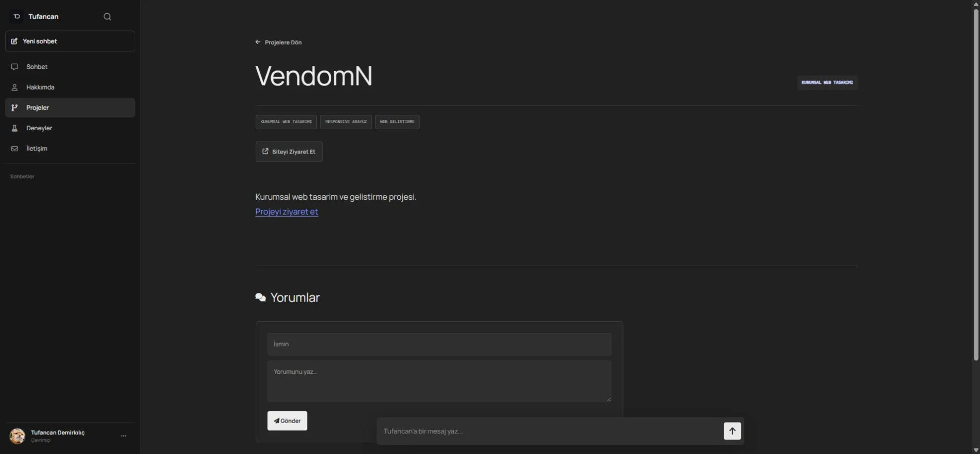Image resolution: width=980 pixels, height=454 pixels.
Task: Click into the Yorumunu yaz comment box
Action: tap(439, 381)
